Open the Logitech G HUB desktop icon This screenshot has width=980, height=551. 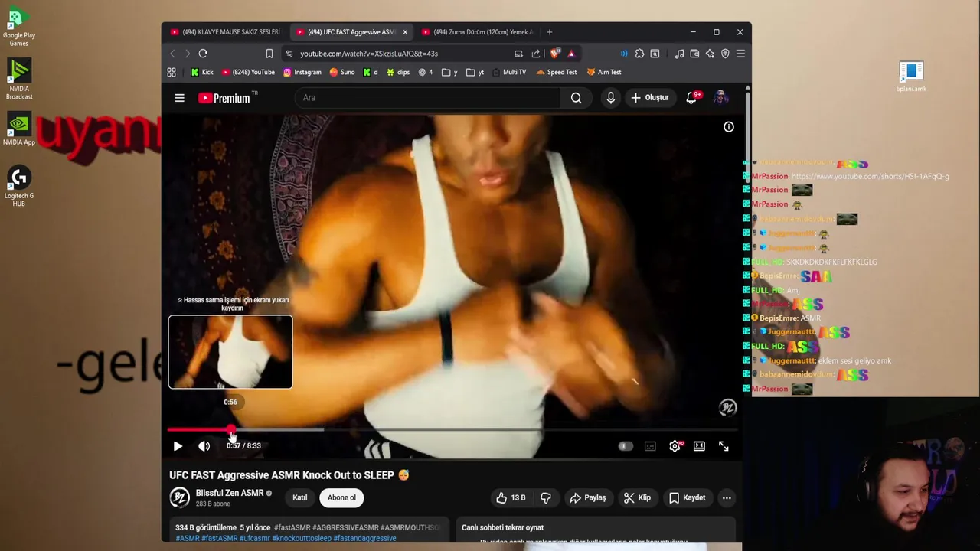pyautogui.click(x=19, y=186)
